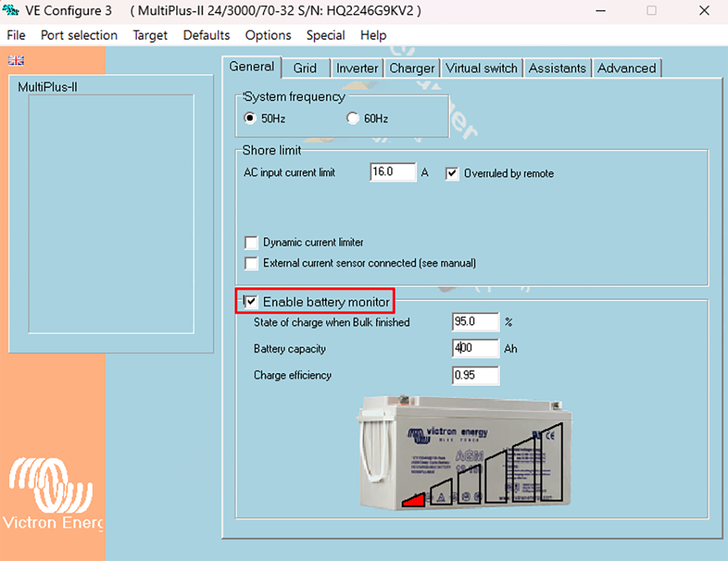Viewport: 728px width, 561px height.
Task: Disable the Enable battery monitor checkbox
Action: (251, 302)
